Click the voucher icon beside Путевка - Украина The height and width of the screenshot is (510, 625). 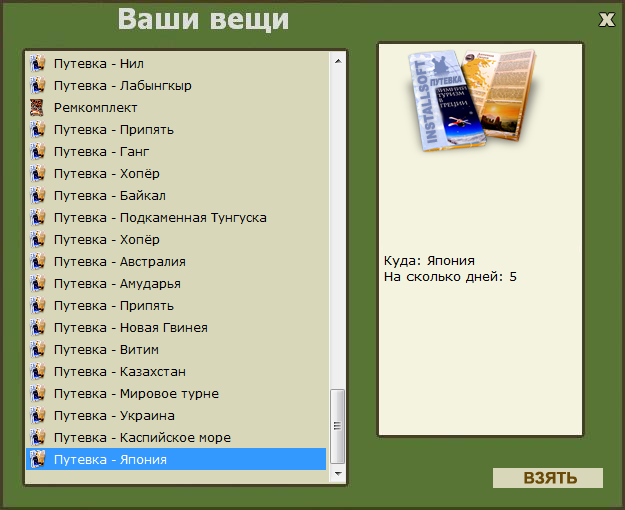coord(37,415)
